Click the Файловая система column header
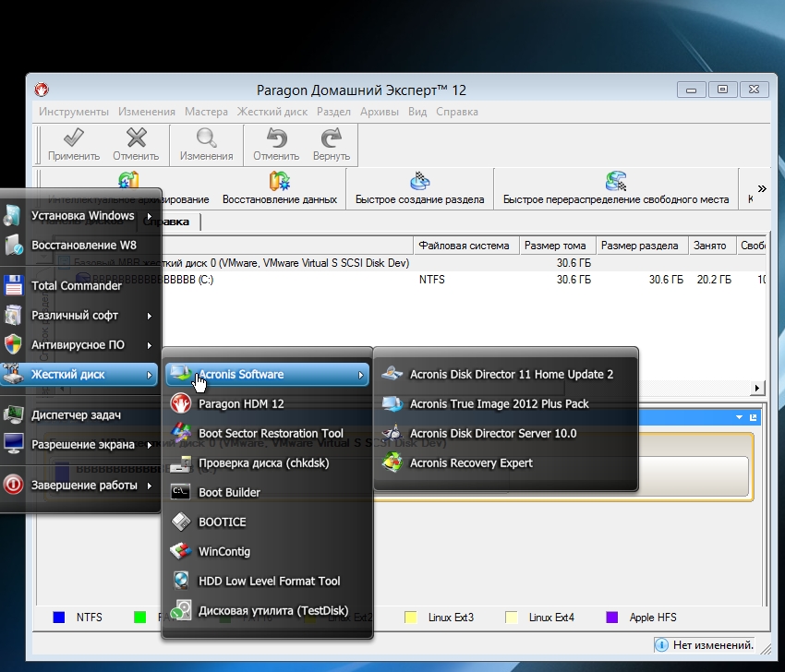 pyautogui.click(x=464, y=246)
